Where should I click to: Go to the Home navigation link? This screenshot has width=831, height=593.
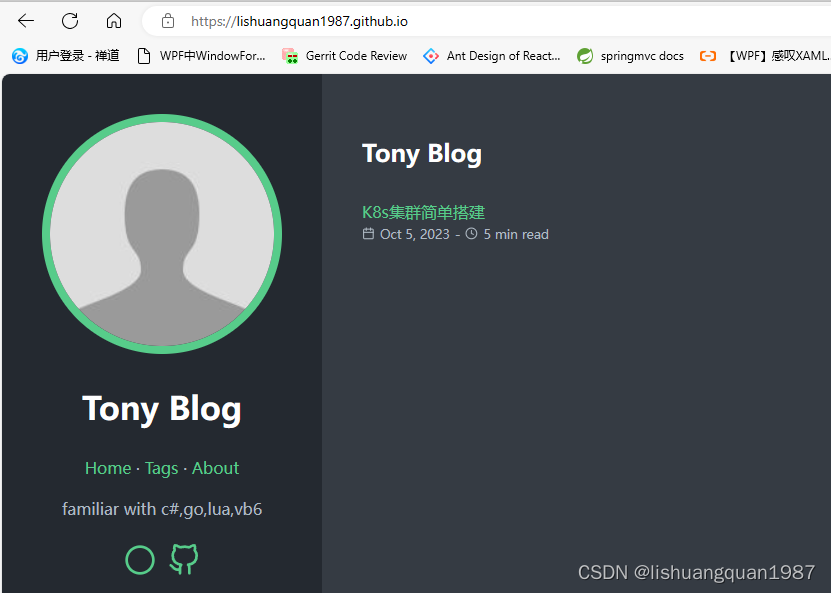(x=108, y=468)
